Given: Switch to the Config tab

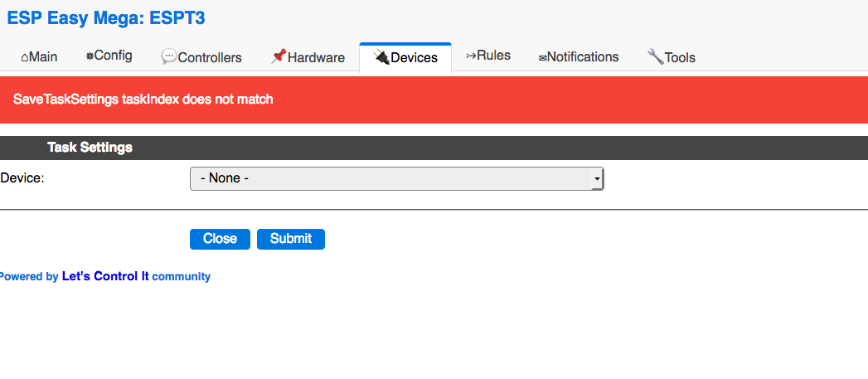Looking at the screenshot, I should [x=109, y=56].
